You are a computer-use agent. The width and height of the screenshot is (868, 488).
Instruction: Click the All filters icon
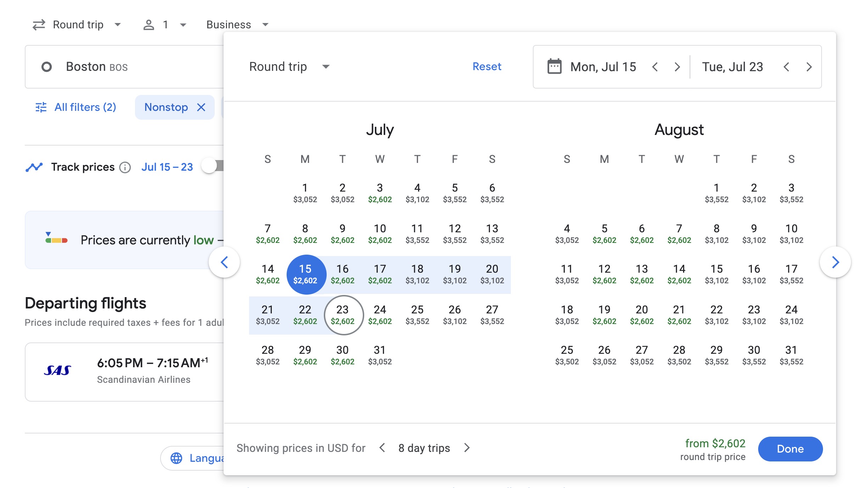coord(40,107)
